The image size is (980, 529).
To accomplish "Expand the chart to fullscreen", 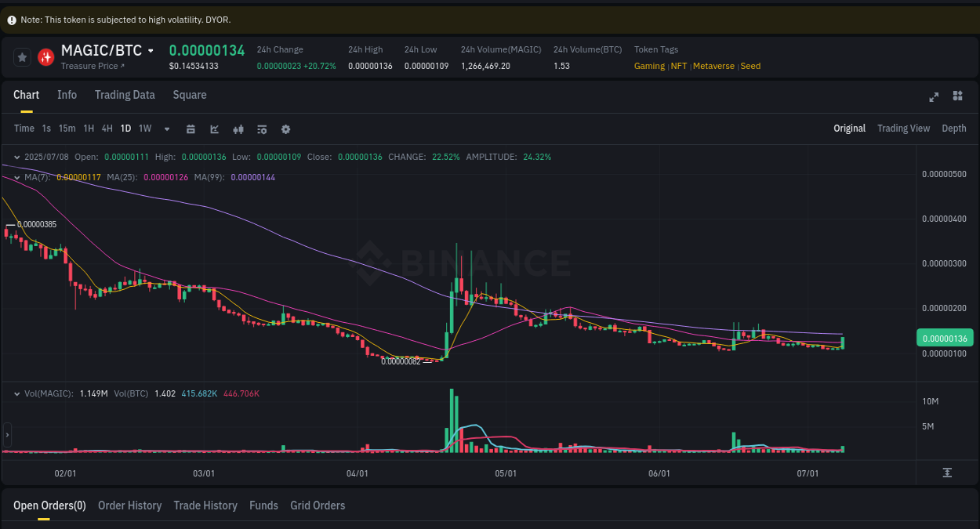I will click(x=934, y=96).
